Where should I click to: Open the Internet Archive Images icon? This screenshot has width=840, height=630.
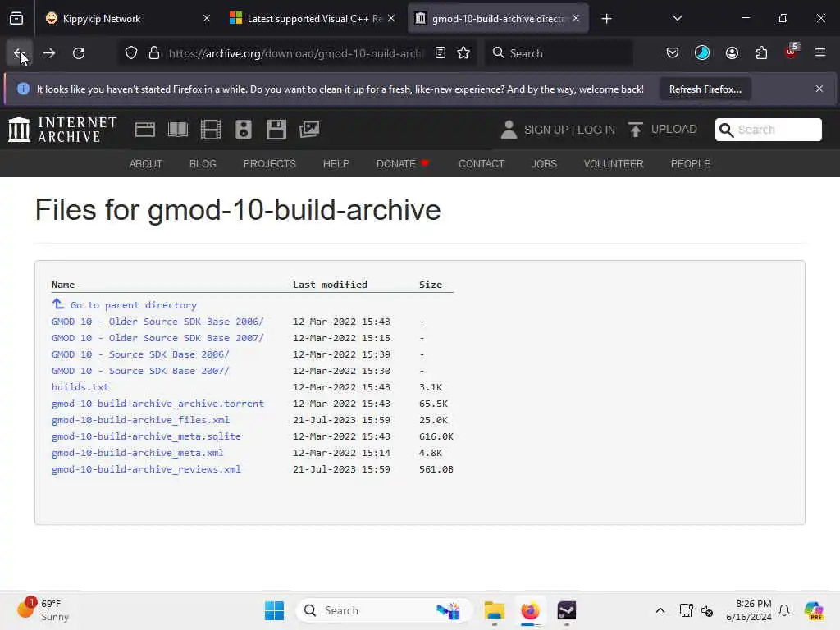pos(309,130)
